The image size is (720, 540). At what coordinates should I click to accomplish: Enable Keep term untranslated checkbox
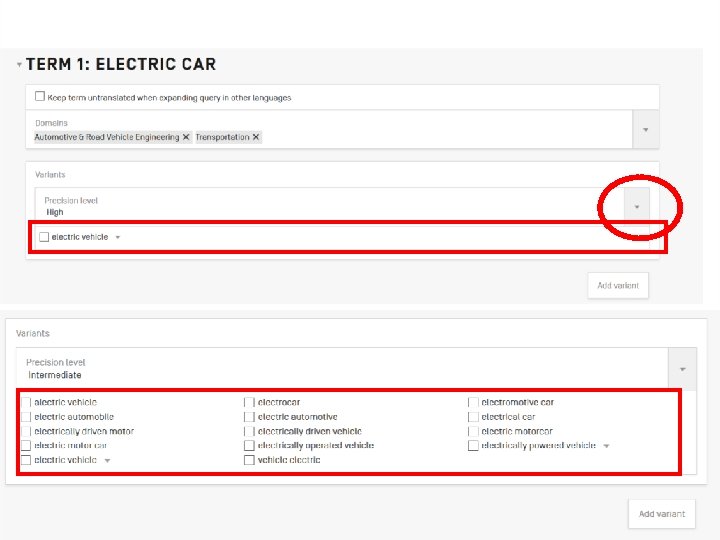pos(40,97)
